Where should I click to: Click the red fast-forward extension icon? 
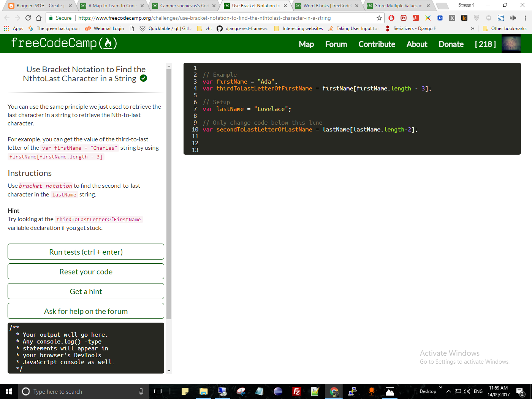pyautogui.click(x=404, y=18)
